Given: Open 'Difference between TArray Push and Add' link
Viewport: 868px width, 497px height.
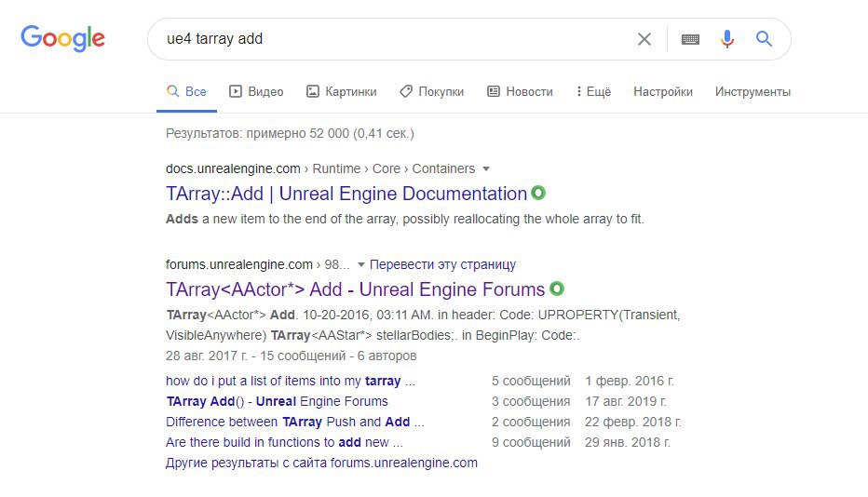Looking at the screenshot, I should click(295, 422).
